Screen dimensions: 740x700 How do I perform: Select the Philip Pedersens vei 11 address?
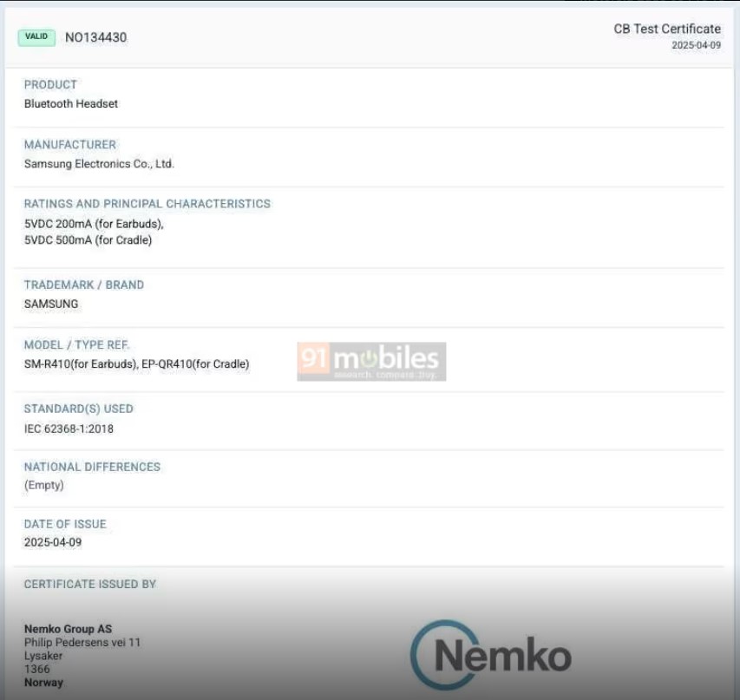tap(82, 643)
